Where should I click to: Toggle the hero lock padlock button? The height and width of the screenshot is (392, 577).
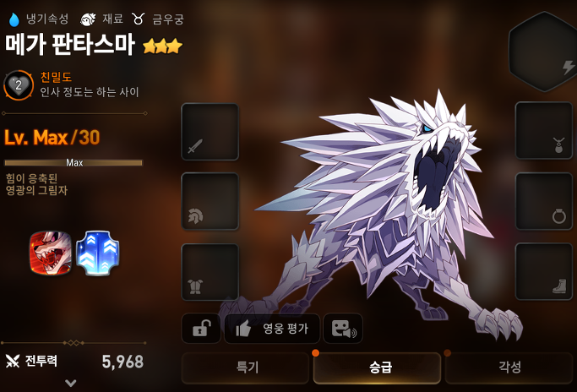(x=201, y=329)
